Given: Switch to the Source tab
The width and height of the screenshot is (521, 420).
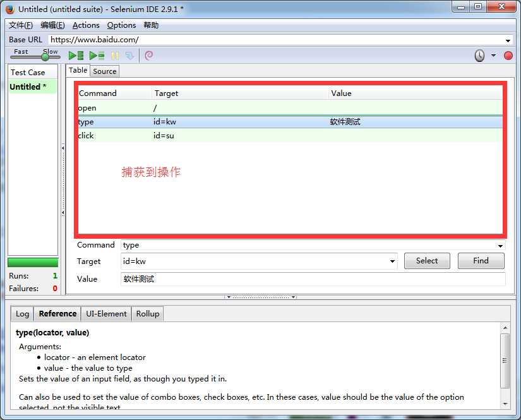Looking at the screenshot, I should point(105,71).
